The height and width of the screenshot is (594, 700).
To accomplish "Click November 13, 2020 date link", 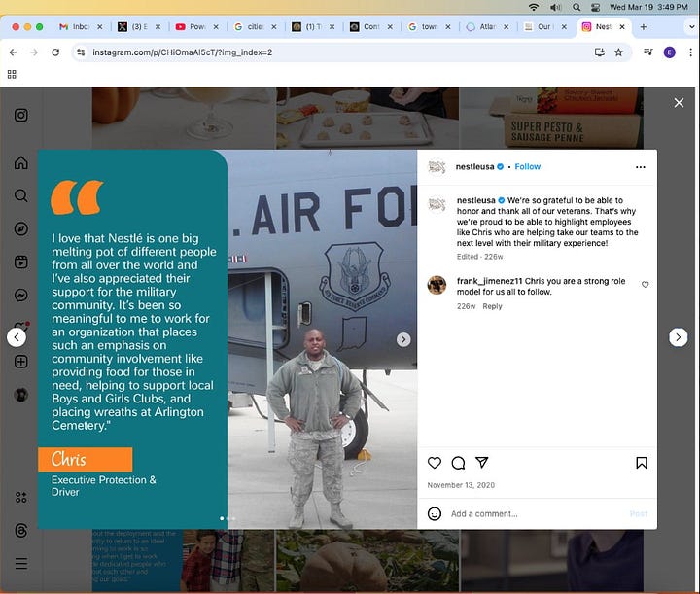I will click(461, 485).
